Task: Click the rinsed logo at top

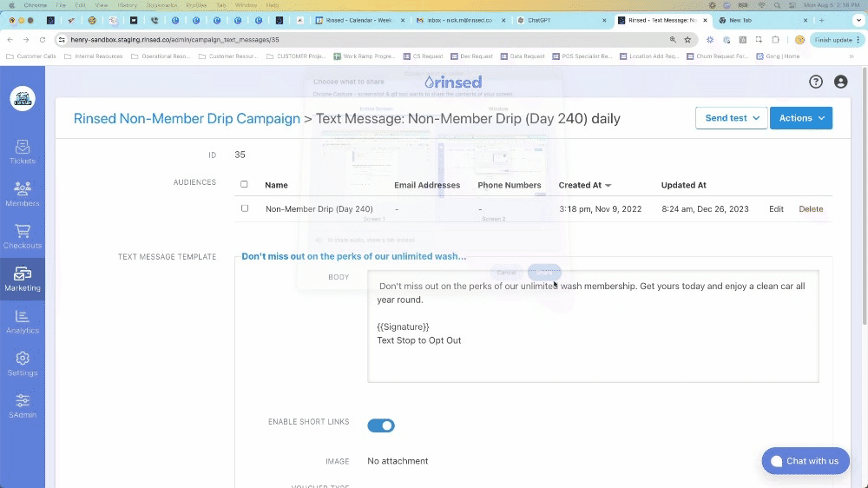Action: click(453, 82)
